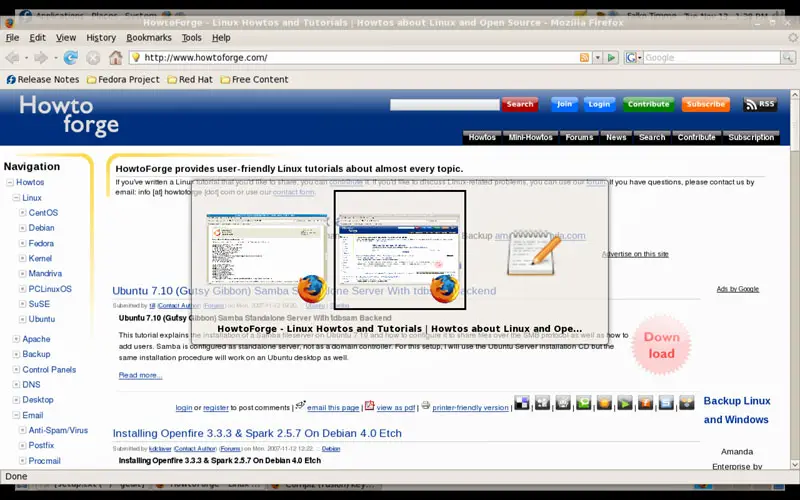Expand the CentOS tree node
Image resolution: width=800 pixels, height=500 pixels.
[22, 213]
